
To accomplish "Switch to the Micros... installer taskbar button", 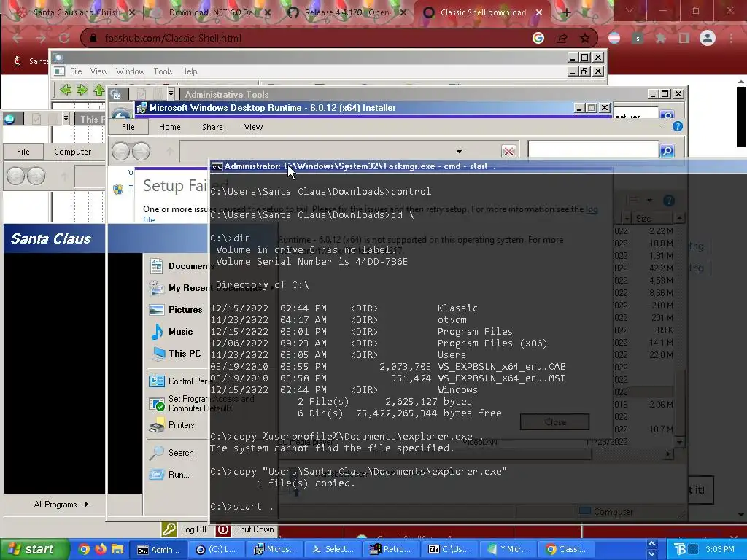I will pos(275,550).
